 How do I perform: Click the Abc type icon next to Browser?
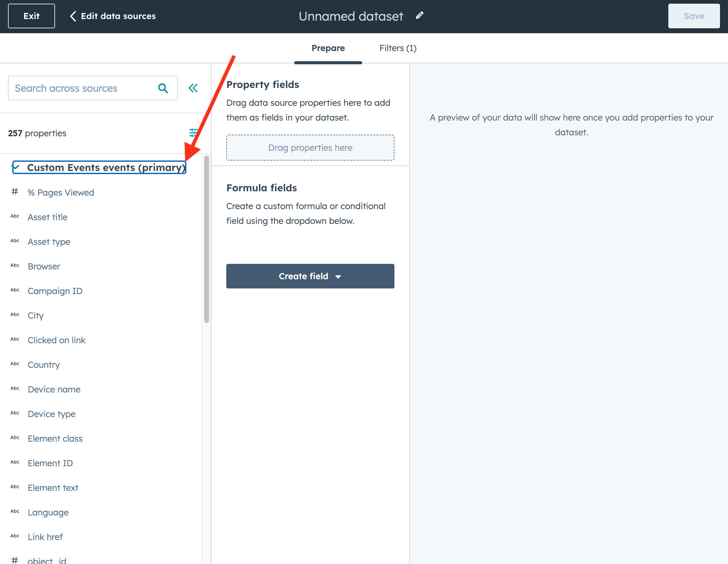point(15,265)
